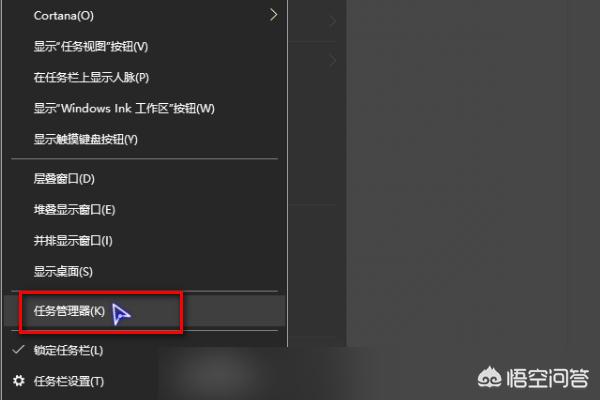Click 锁定任务栏(L) menu text
Screen dimensions: 600x400
(68, 351)
